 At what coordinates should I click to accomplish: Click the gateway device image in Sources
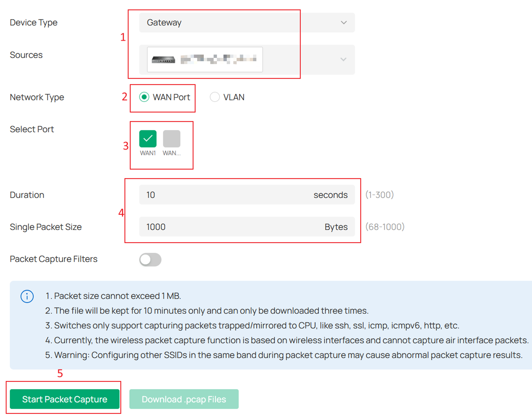pyautogui.click(x=164, y=59)
